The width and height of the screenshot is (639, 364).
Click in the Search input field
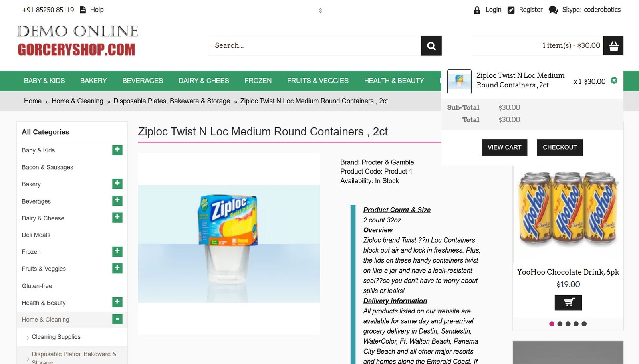[315, 45]
